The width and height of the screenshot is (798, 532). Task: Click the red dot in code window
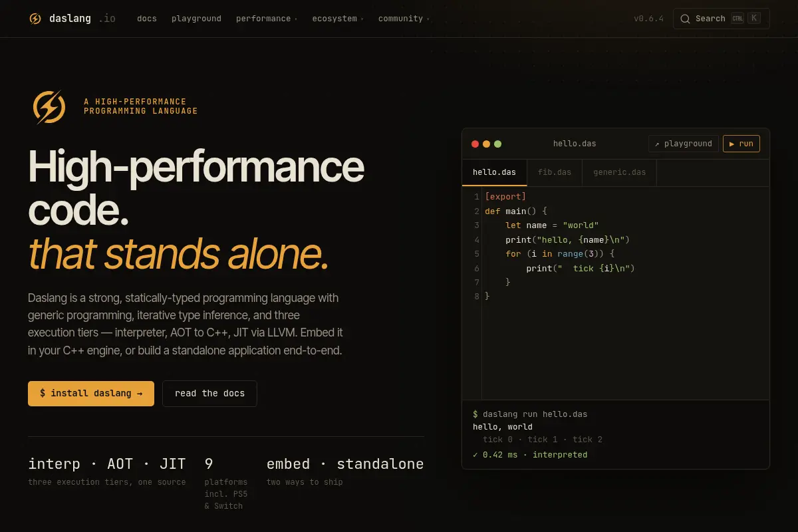pyautogui.click(x=475, y=144)
